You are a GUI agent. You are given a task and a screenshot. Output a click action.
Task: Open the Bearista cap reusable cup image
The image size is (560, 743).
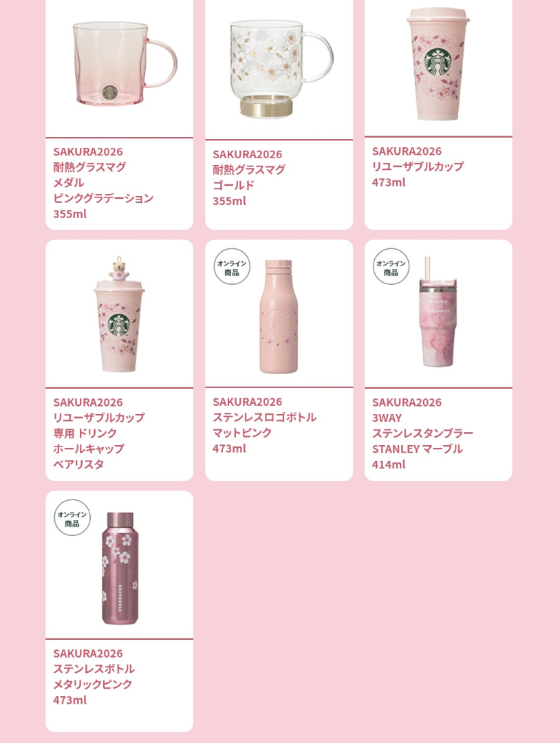point(119,314)
